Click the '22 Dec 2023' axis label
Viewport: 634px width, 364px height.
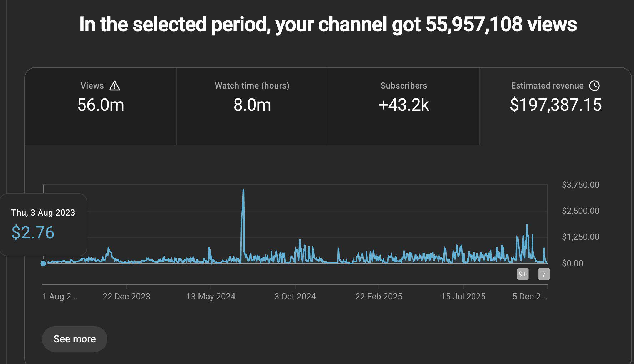click(x=127, y=296)
